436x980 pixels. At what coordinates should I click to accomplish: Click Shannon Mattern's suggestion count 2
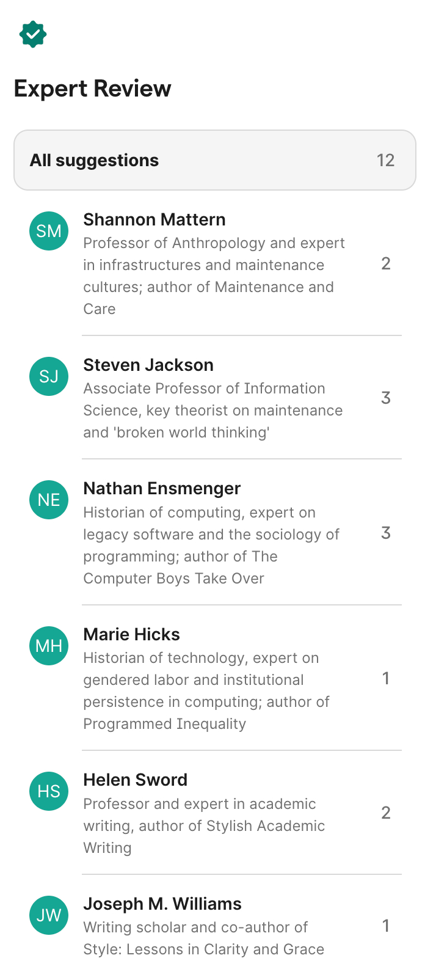tap(385, 264)
